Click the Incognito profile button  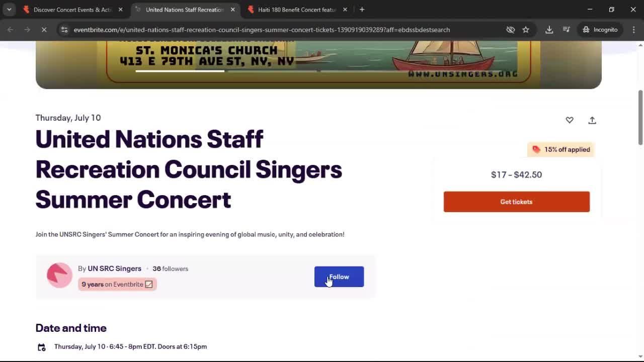tap(600, 30)
